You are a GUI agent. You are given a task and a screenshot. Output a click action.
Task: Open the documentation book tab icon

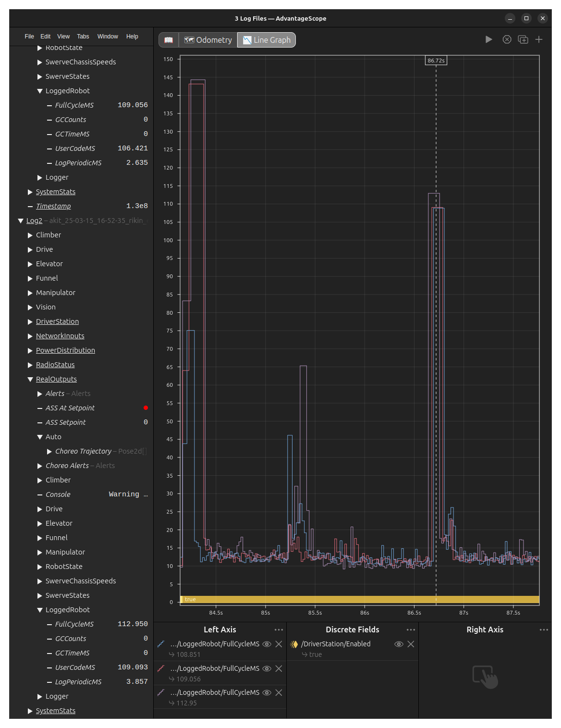(169, 40)
